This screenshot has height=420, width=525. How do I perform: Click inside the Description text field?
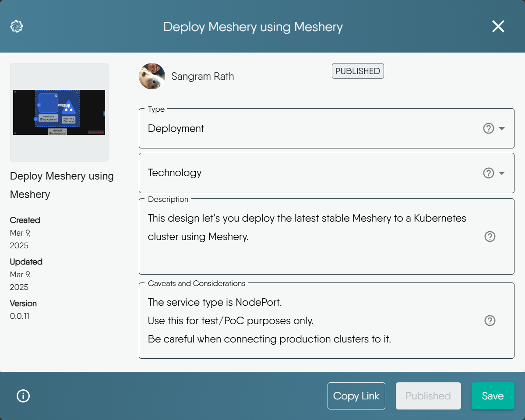[307, 236]
